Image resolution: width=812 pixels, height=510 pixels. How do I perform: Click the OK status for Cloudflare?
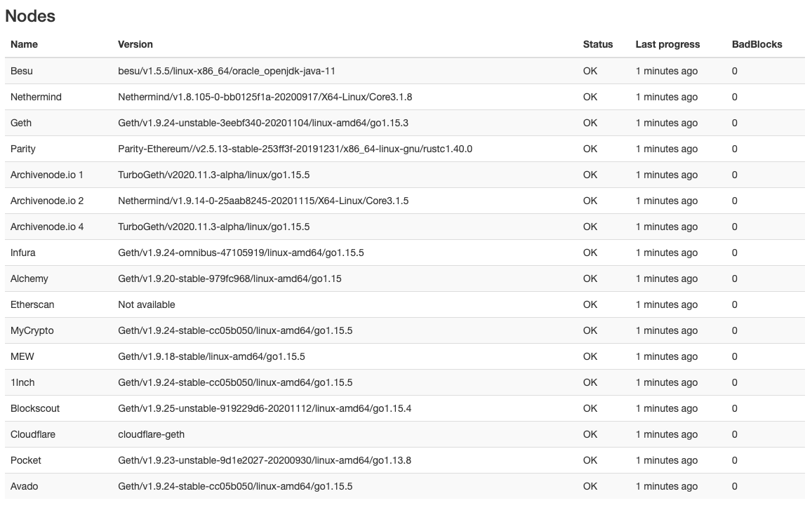pyautogui.click(x=590, y=434)
